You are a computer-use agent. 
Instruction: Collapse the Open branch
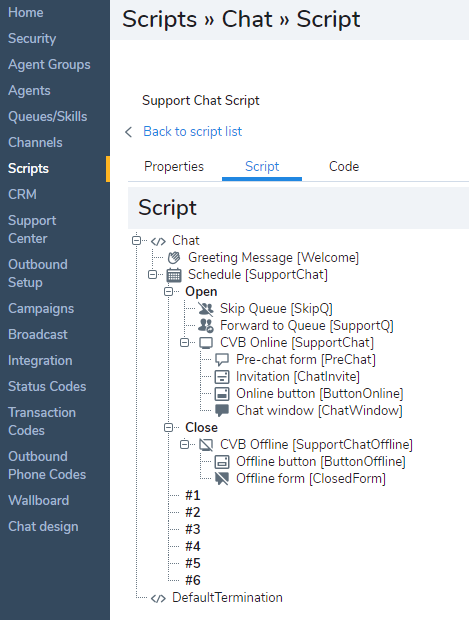click(168, 291)
